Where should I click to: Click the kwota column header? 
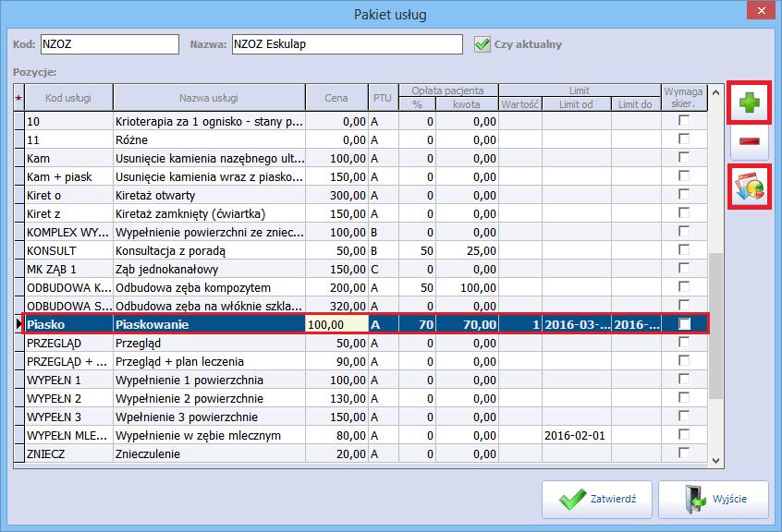(x=467, y=104)
